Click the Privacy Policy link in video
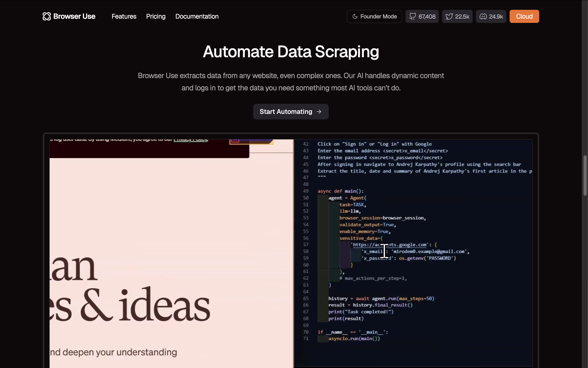The height and width of the screenshot is (368, 588). [x=190, y=140]
